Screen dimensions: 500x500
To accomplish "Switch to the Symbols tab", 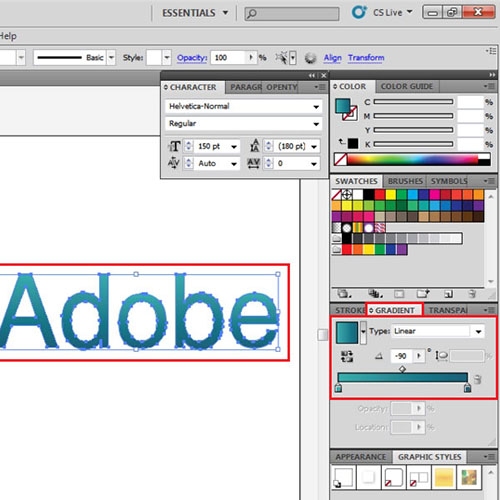I will pyautogui.click(x=449, y=181).
